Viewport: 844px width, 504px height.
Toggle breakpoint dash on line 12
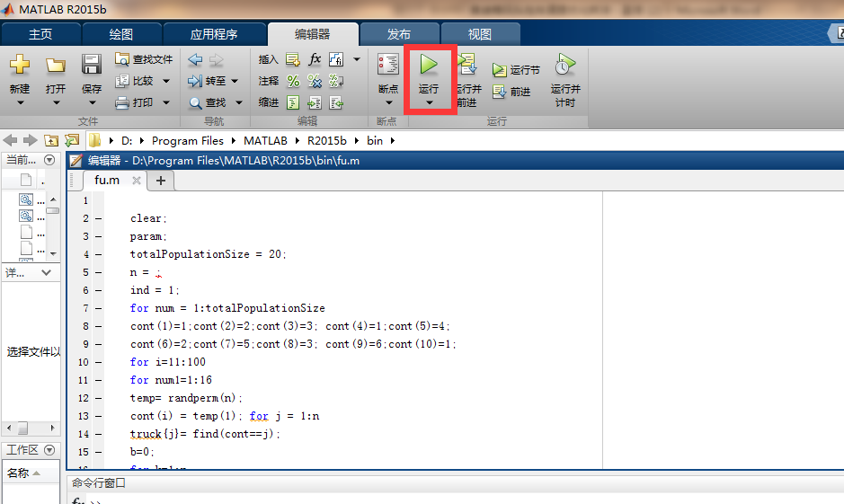[99, 399]
